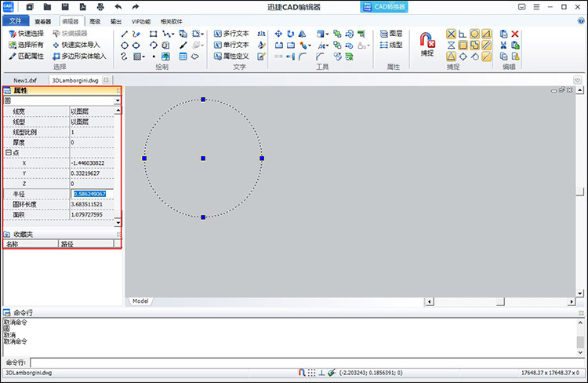Choose the point drawing tool
Viewport: 588px width, 383px height.
(154, 57)
